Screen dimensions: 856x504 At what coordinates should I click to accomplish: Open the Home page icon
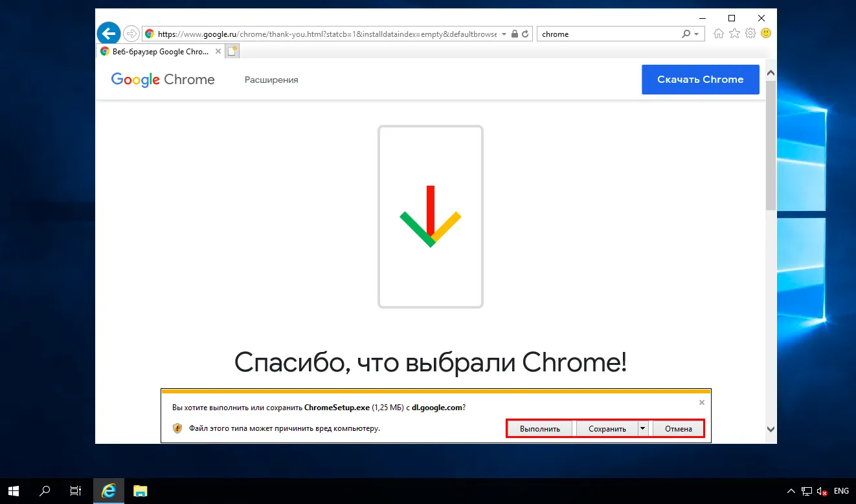[x=718, y=33]
